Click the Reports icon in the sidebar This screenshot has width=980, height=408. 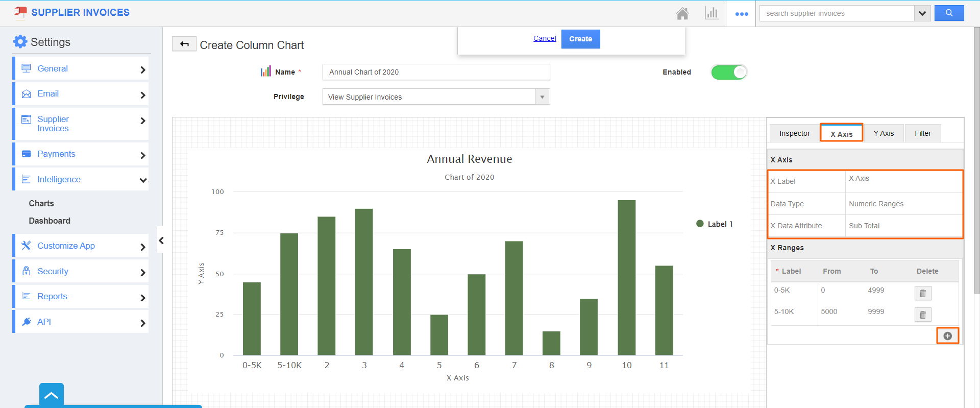coord(26,296)
